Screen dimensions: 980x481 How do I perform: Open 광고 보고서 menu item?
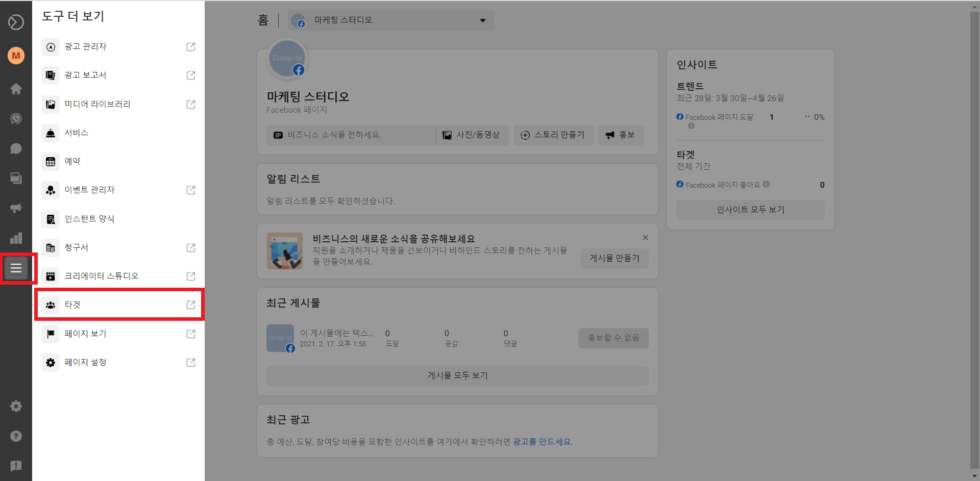pos(118,75)
